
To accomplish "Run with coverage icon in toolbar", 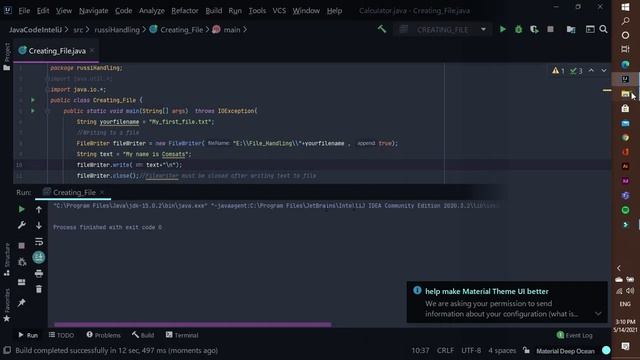I will pos(534,29).
